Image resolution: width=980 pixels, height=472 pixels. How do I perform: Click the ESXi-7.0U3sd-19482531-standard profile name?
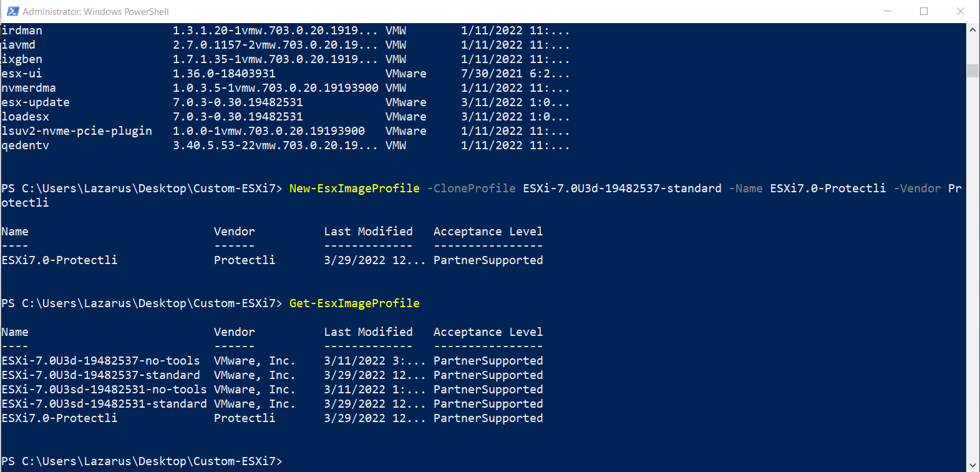[104, 404]
